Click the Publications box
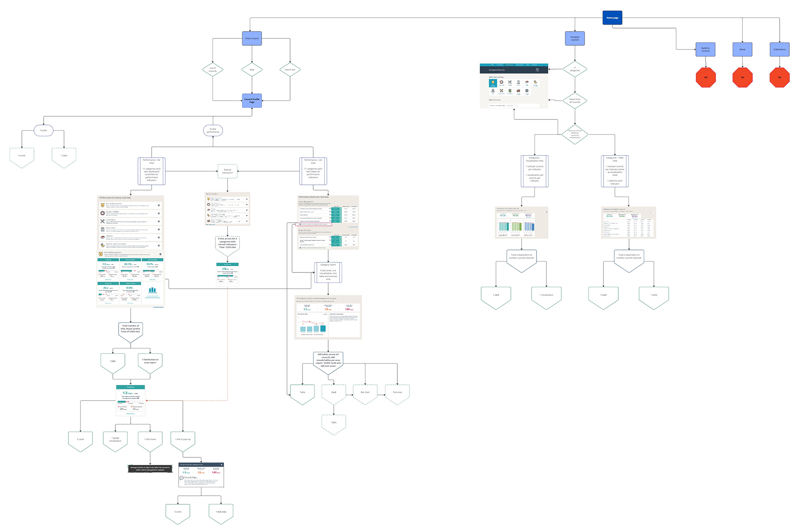796x532 pixels. tap(780, 49)
